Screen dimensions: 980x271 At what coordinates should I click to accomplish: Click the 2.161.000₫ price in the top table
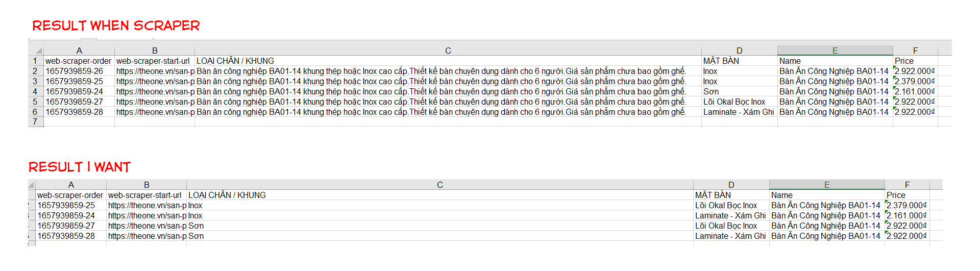click(x=915, y=91)
